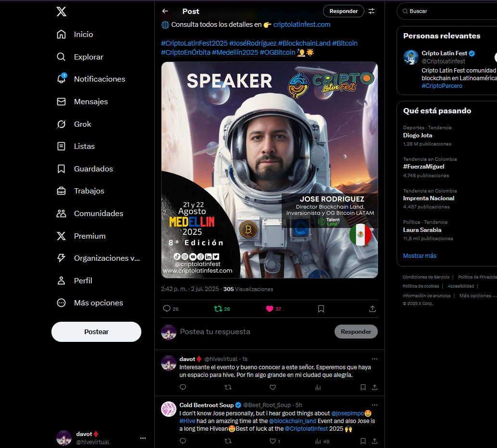Click the Speaker Jose Rodriguez image
This screenshot has width=497, height=448.
click(270, 170)
